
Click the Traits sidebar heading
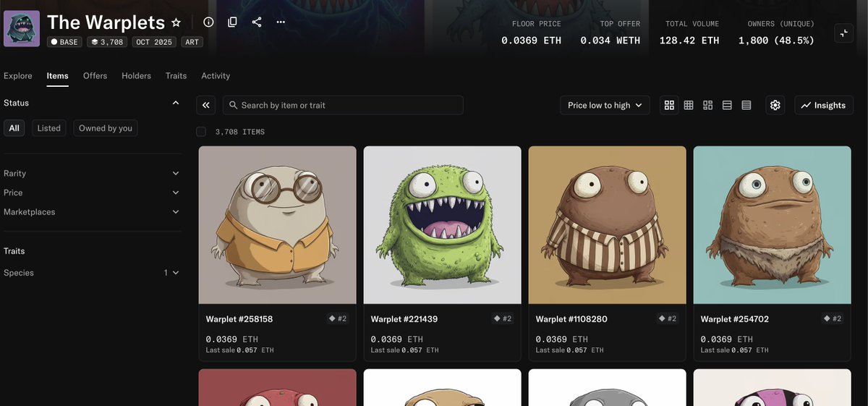pyautogui.click(x=14, y=251)
